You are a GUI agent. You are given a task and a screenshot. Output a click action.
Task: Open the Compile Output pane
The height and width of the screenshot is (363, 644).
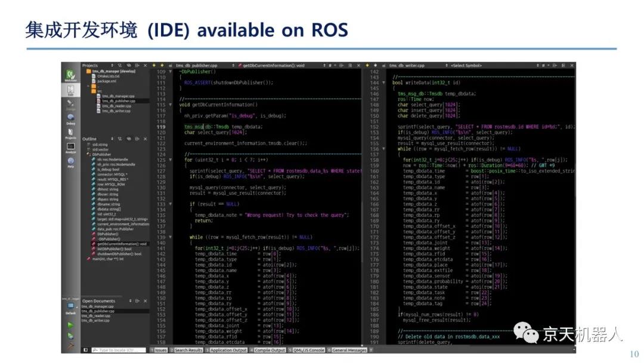tap(268, 350)
